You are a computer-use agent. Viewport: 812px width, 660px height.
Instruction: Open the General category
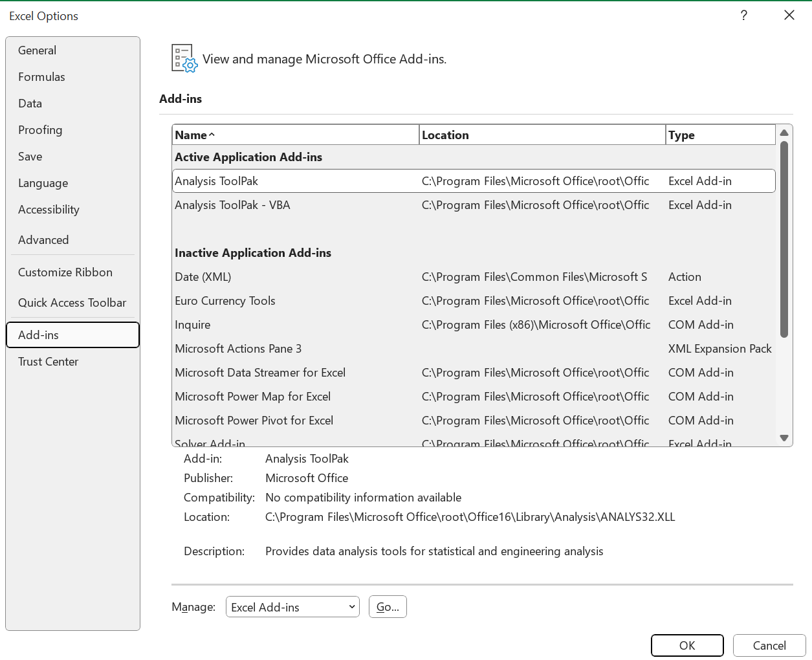pos(72,50)
